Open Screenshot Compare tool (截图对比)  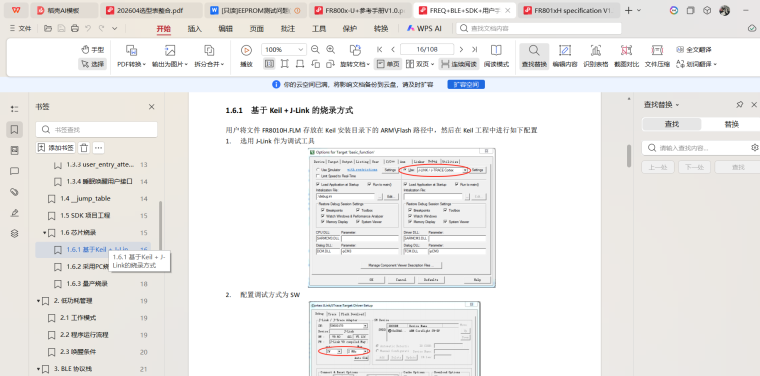click(627, 56)
